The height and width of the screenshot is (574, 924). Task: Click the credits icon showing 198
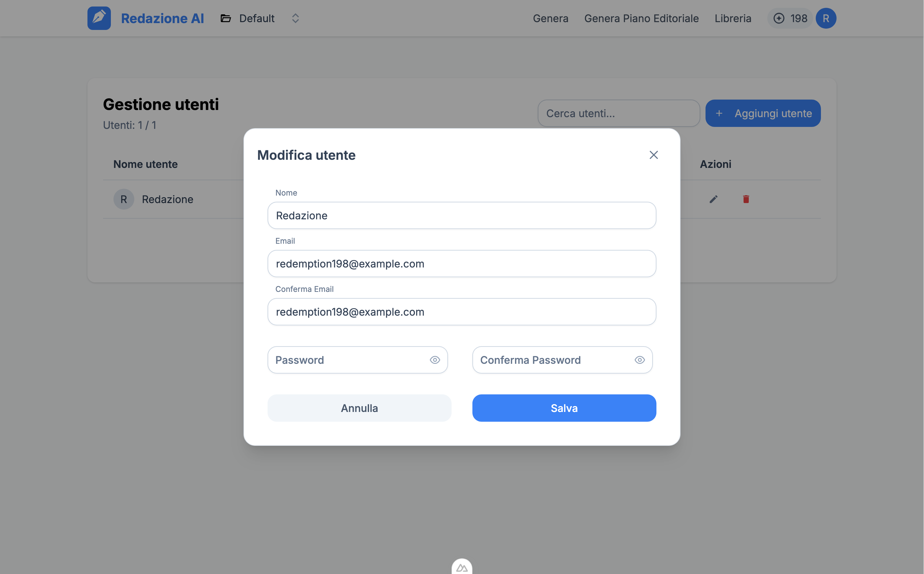click(x=779, y=18)
